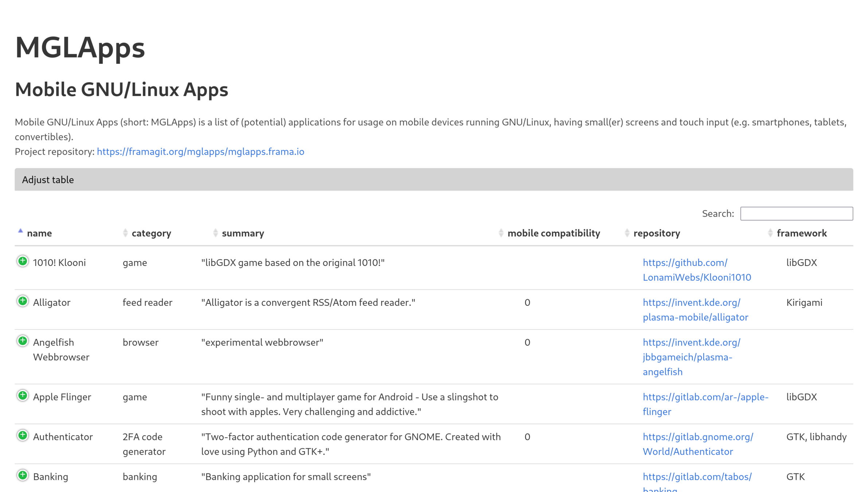868x492 pixels.
Task: Click the Search input field
Action: (x=796, y=214)
